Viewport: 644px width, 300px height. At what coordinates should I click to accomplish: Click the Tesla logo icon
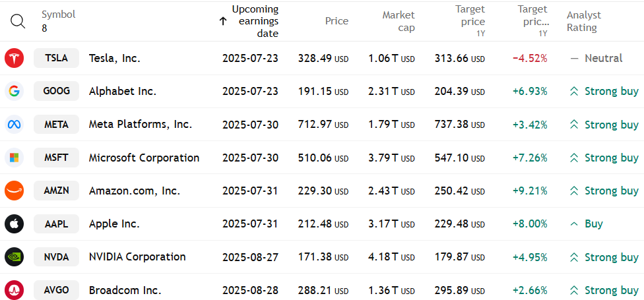tap(14, 58)
